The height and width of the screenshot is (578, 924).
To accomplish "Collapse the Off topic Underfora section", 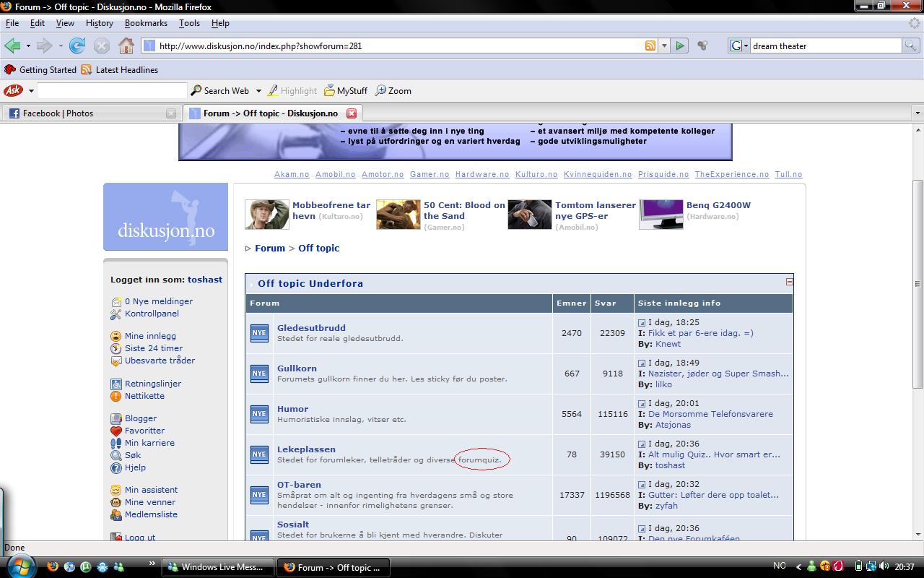I will click(x=789, y=282).
